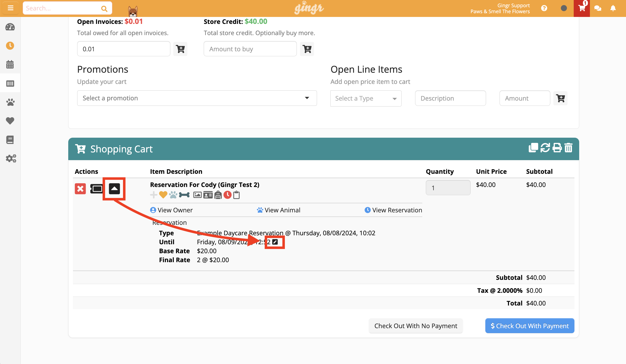This screenshot has width=626, height=364.
Task: Click the search magnifier icon
Action: pyautogui.click(x=104, y=9)
